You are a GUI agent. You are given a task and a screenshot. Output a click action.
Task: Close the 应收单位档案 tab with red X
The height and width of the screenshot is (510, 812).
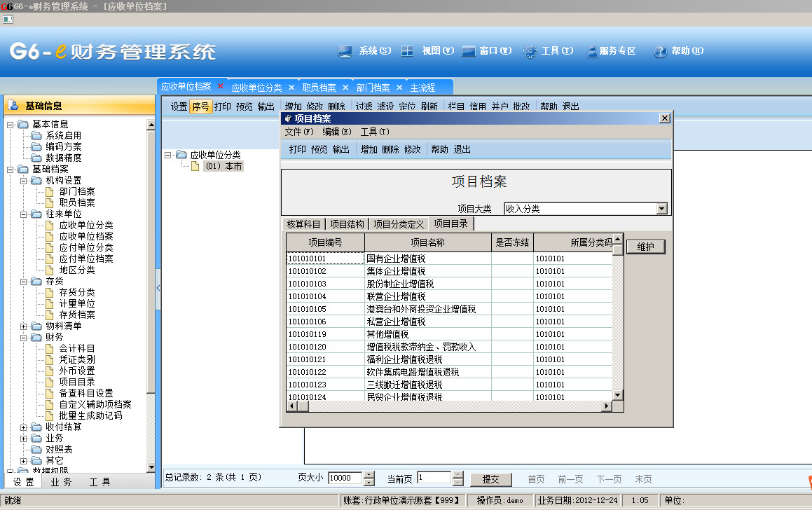[x=221, y=86]
